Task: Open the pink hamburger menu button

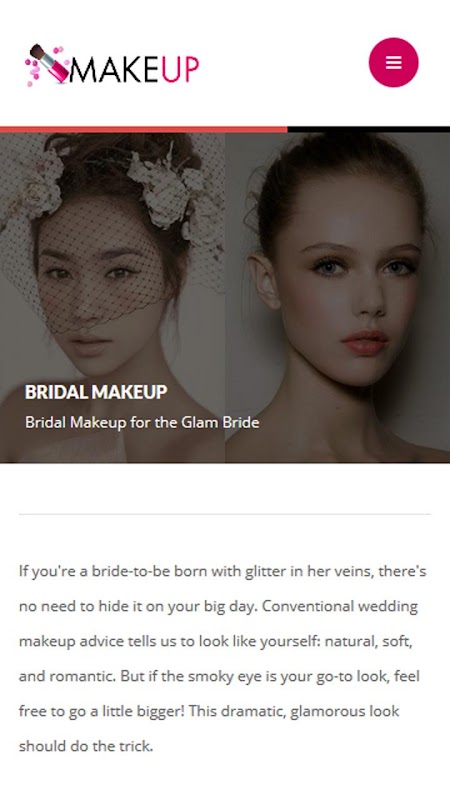Action: point(393,62)
